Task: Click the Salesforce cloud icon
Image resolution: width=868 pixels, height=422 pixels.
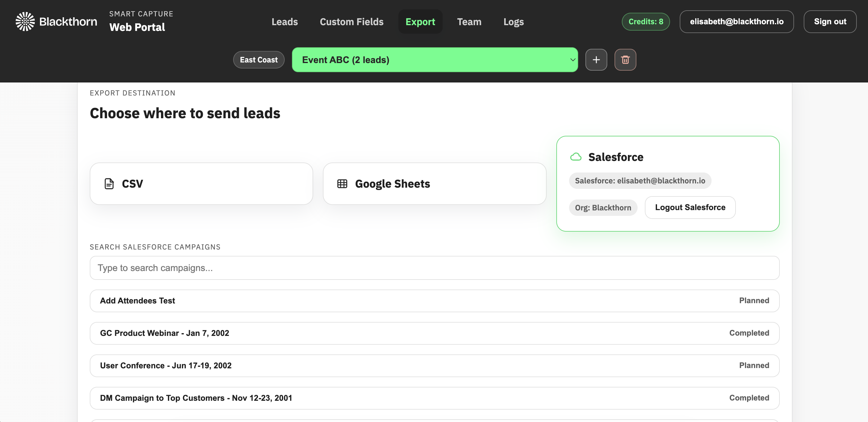Action: pos(576,156)
